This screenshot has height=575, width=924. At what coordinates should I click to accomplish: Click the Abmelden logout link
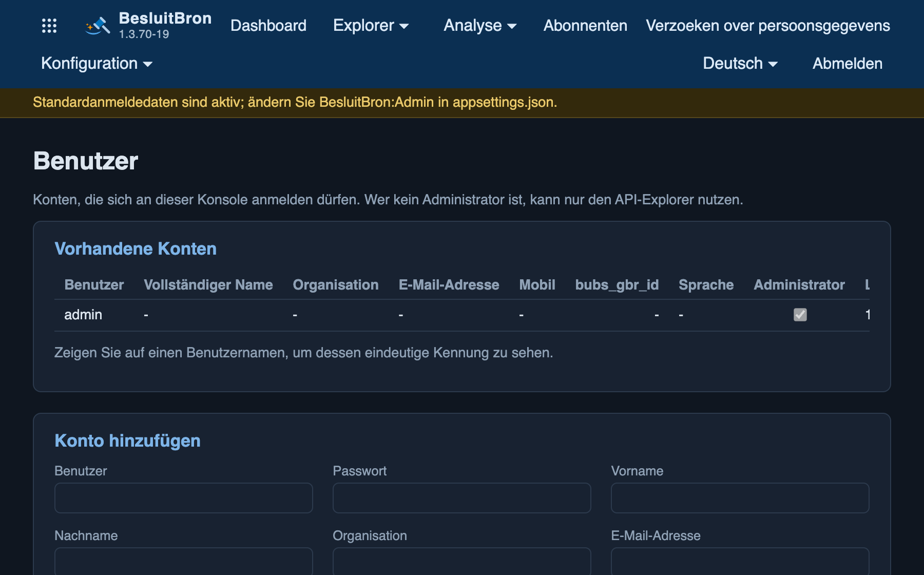click(848, 64)
